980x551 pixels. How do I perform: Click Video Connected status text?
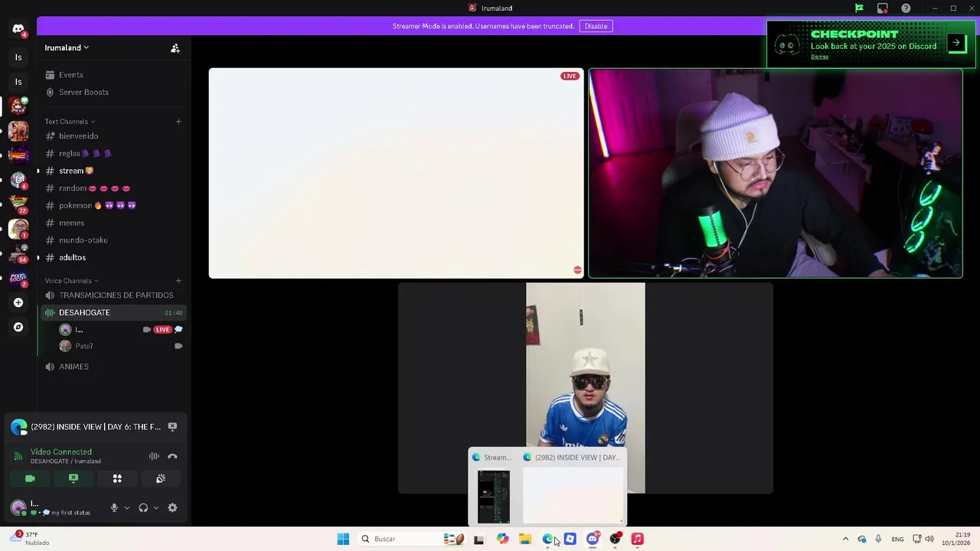(61, 452)
